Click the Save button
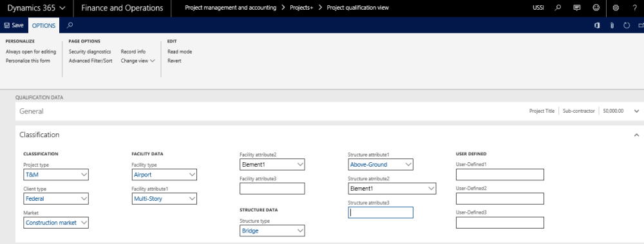The image size is (644, 244). pyautogui.click(x=14, y=26)
